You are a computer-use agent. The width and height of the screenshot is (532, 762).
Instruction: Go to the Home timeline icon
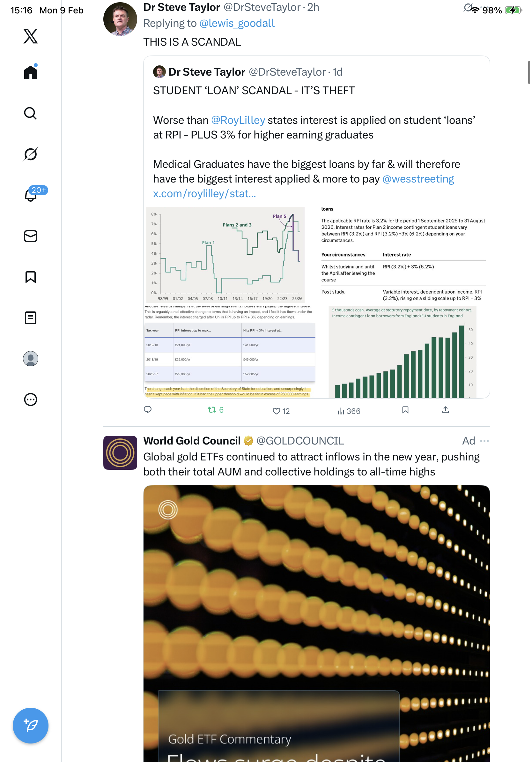pyautogui.click(x=31, y=72)
